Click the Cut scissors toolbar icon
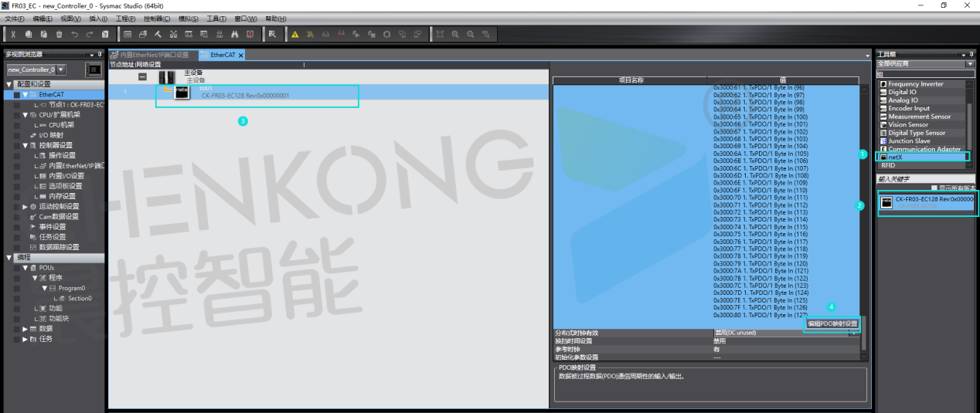Image resolution: width=980 pixels, height=413 pixels. point(13,34)
